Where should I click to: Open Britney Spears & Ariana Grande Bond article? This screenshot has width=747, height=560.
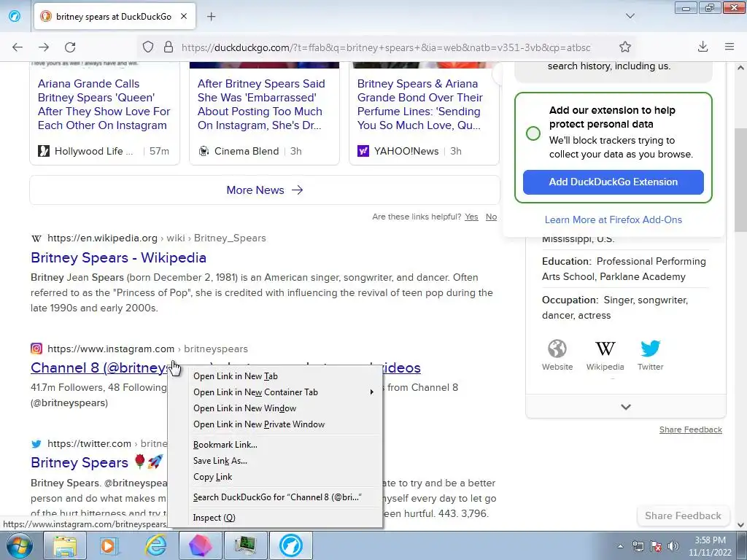point(420,104)
